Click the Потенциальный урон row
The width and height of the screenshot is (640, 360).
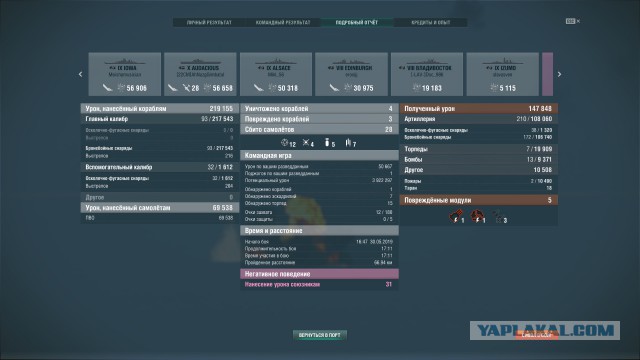(319, 180)
